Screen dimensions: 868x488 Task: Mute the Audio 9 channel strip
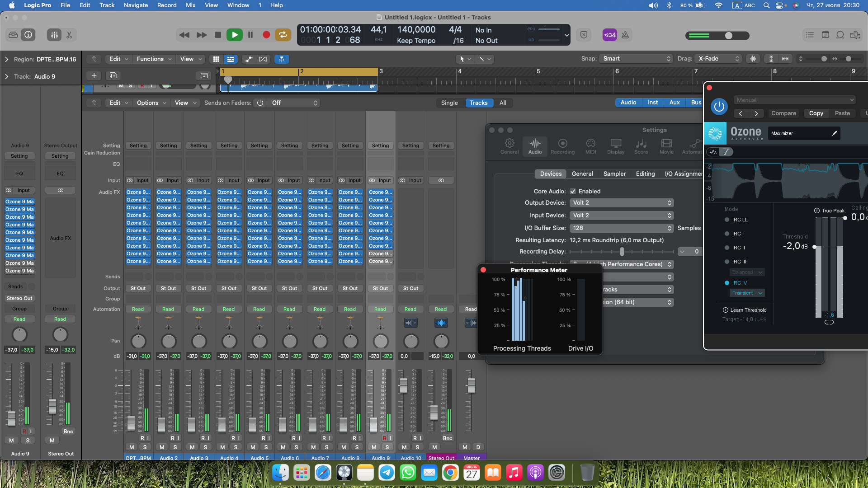pyautogui.click(x=374, y=447)
